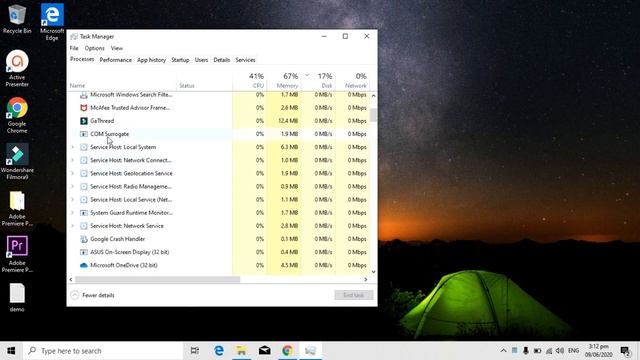Open the Adobe Premiere folder icon on desktop
Viewport: 640px width, 360px height.
(x=17, y=209)
